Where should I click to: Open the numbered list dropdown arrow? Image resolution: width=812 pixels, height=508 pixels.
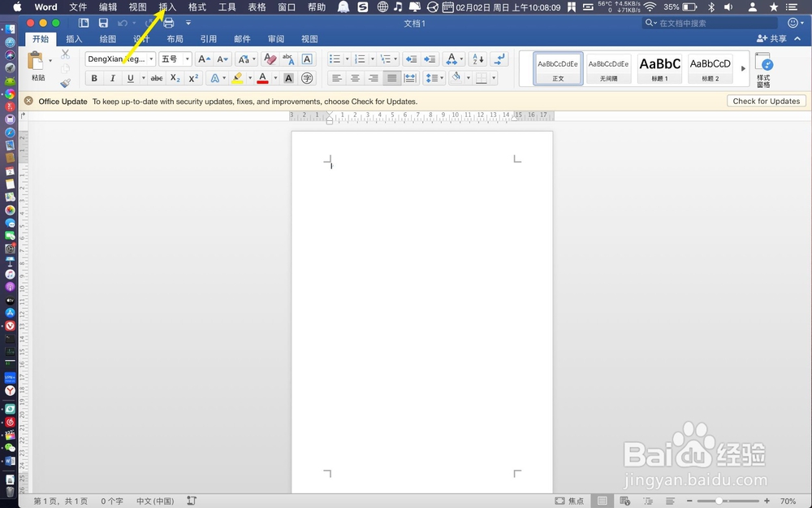click(373, 59)
